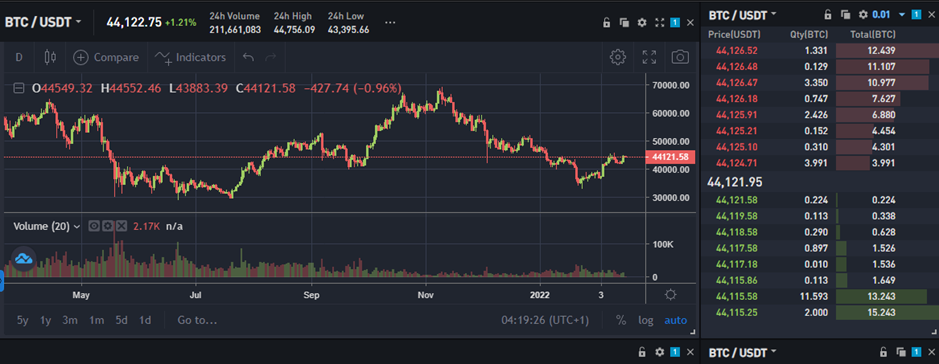The height and width of the screenshot is (364, 939).
Task: Click the 44121.58 current price label on axis
Action: click(671, 157)
